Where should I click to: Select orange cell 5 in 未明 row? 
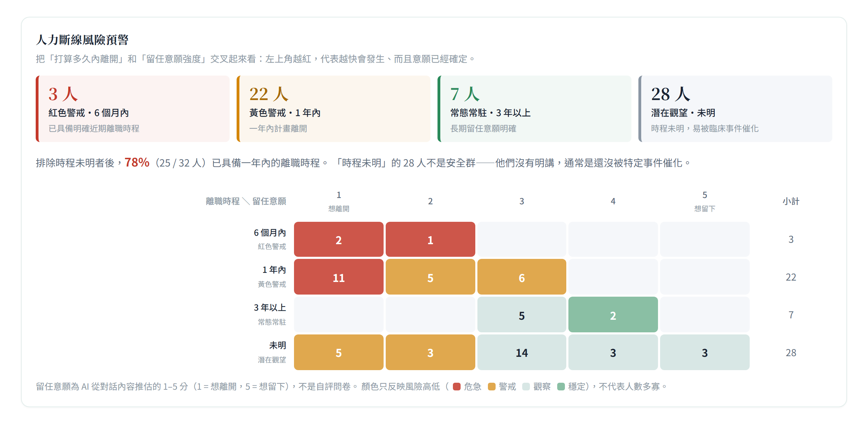339,352
